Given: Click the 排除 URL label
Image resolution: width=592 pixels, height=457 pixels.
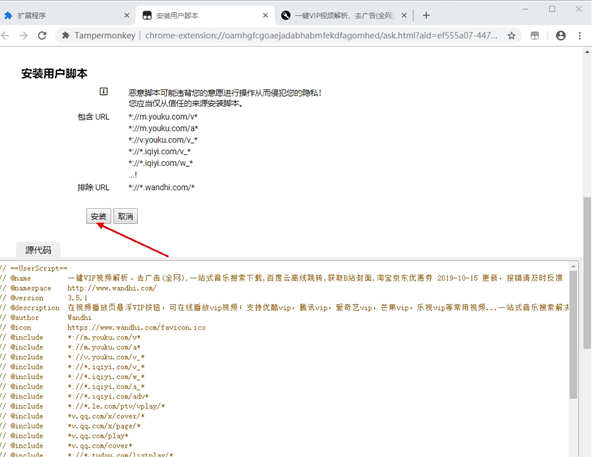Looking at the screenshot, I should pos(93,187).
